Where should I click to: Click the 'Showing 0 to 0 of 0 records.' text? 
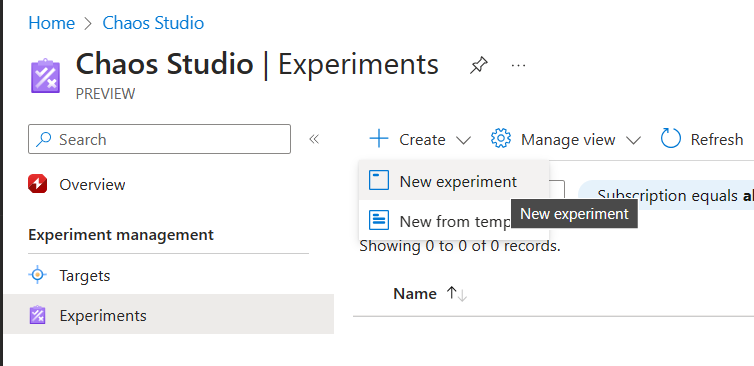tap(460, 246)
